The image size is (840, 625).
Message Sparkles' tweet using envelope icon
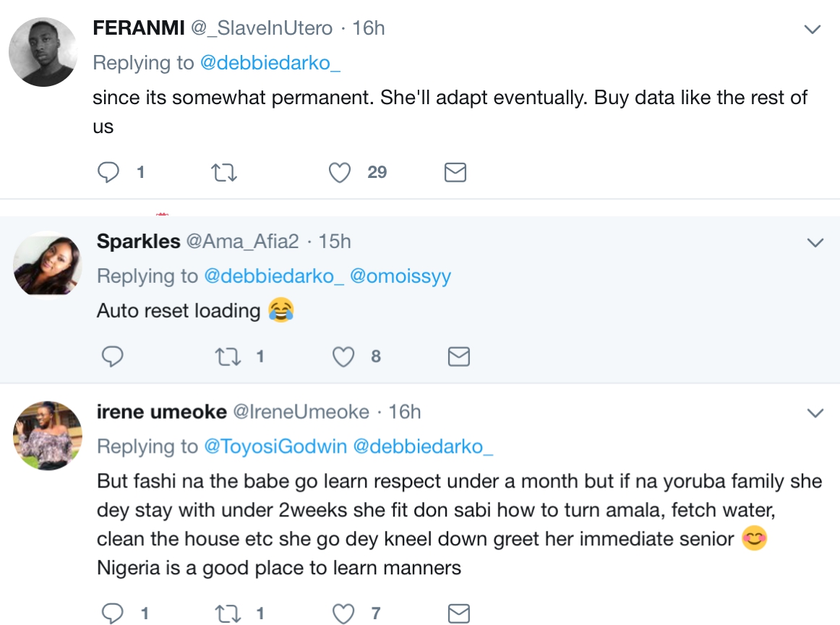click(459, 356)
